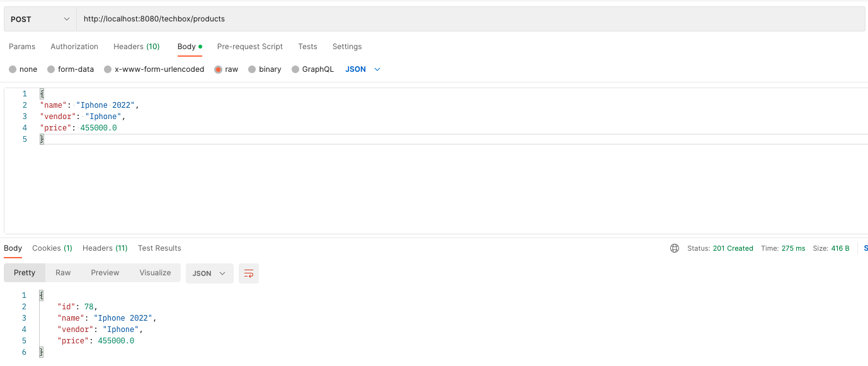Click the response "id": 78 line
This screenshot has width=868, height=366.
click(77, 307)
